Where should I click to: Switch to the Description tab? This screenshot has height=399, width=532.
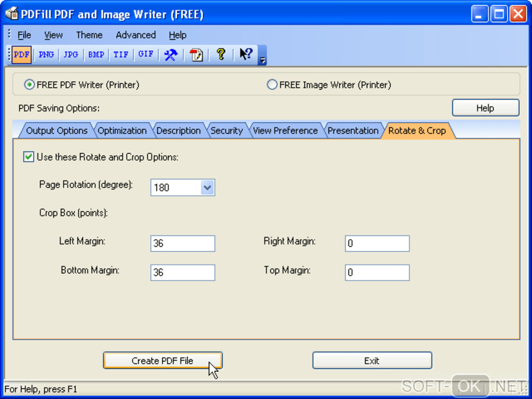coord(178,130)
